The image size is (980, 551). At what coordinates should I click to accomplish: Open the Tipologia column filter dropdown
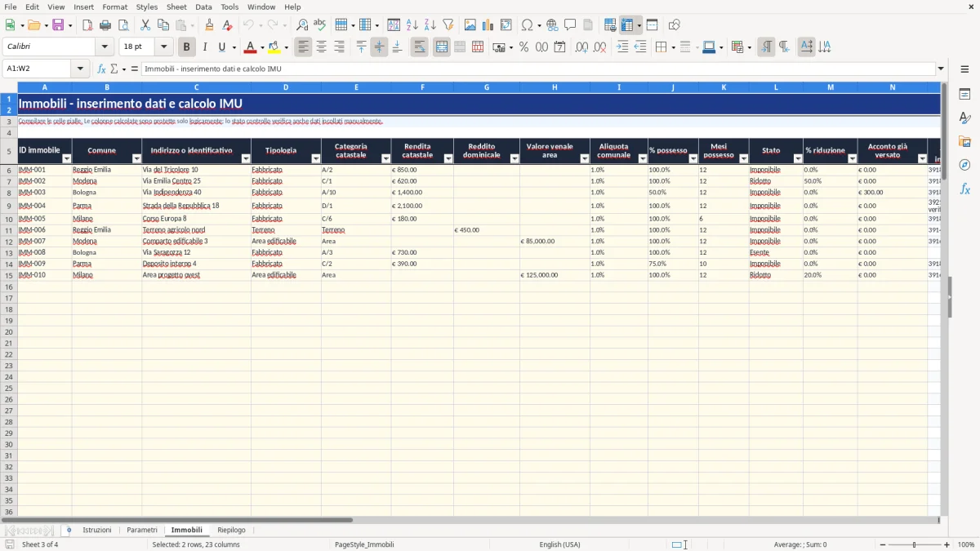coord(316,158)
